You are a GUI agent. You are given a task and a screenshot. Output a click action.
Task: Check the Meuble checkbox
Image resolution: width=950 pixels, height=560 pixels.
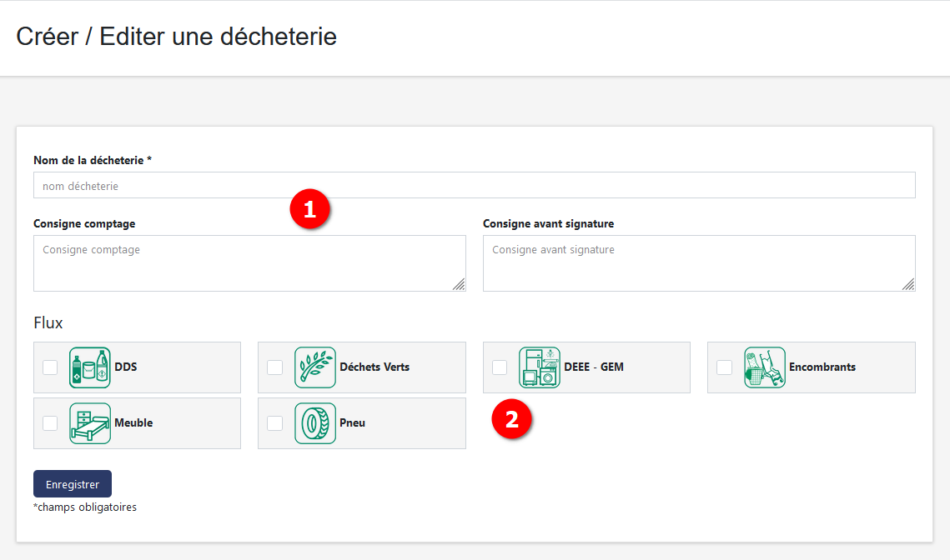(49, 422)
